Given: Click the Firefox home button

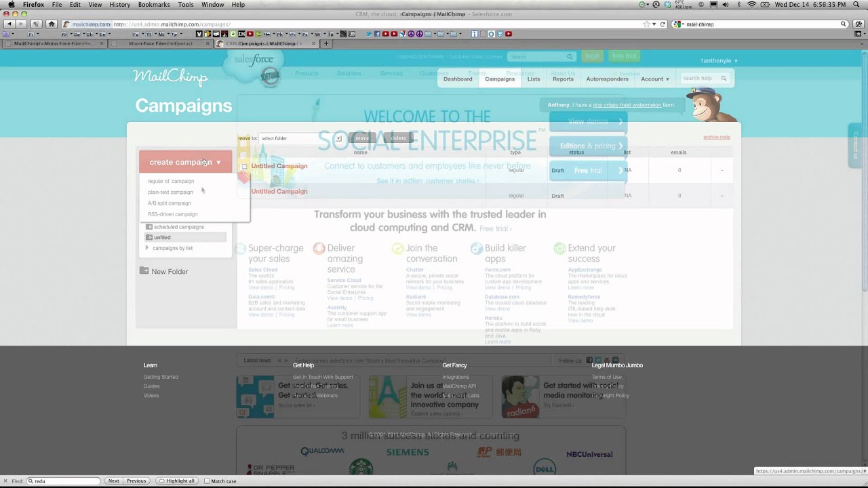Looking at the screenshot, I should [52, 24].
